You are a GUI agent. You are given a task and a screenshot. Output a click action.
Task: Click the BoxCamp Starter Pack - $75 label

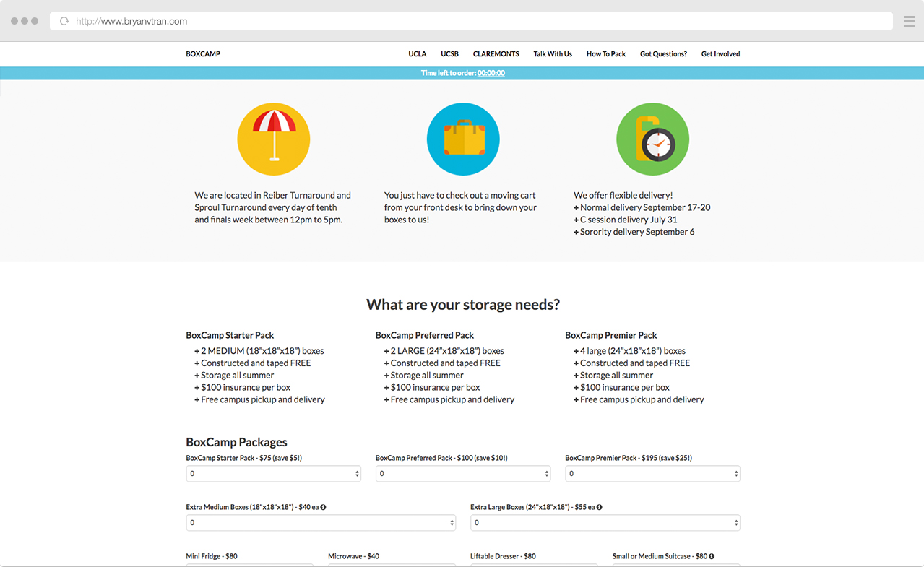pyautogui.click(x=244, y=458)
